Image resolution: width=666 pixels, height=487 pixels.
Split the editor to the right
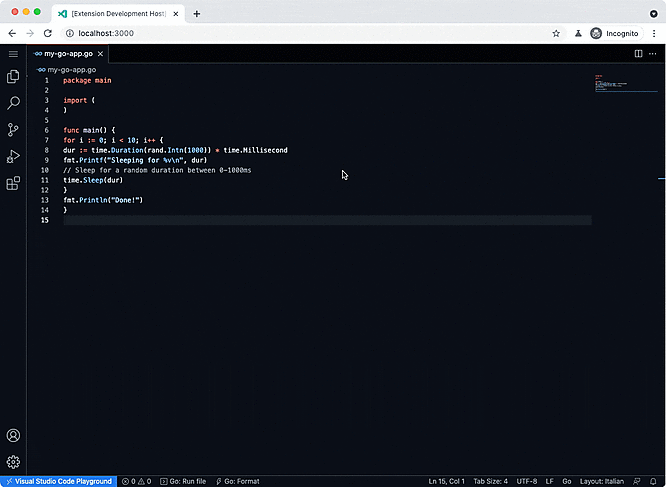638,53
